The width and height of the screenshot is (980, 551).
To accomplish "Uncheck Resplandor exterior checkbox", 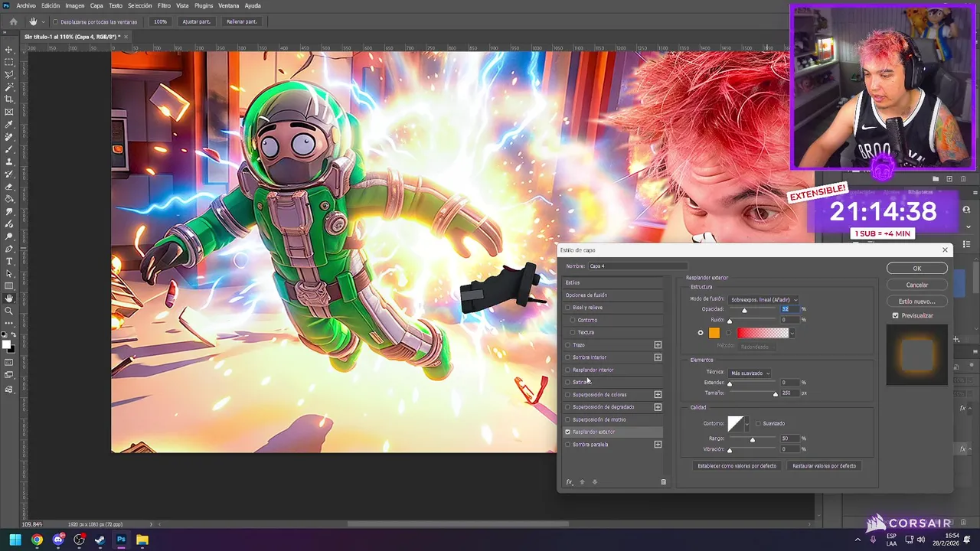I will tap(567, 432).
